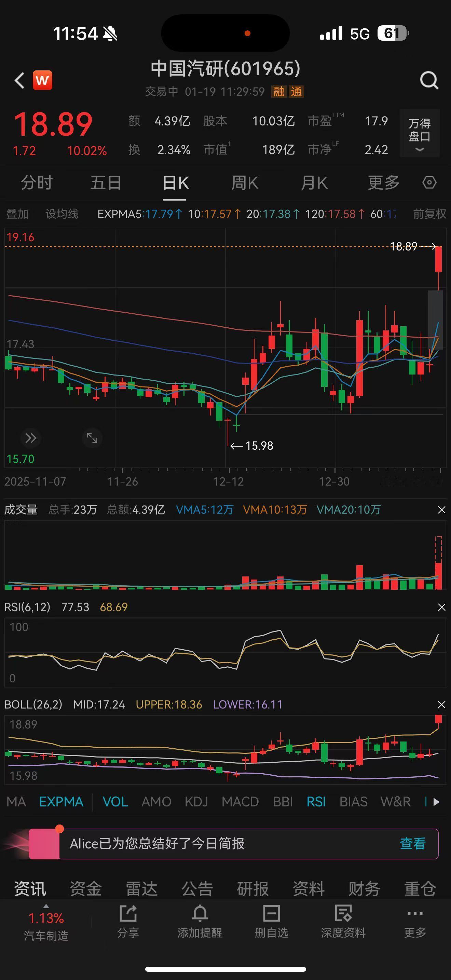Switch to 月K monthly chart tab
Image resolution: width=451 pixels, height=980 pixels.
[314, 182]
